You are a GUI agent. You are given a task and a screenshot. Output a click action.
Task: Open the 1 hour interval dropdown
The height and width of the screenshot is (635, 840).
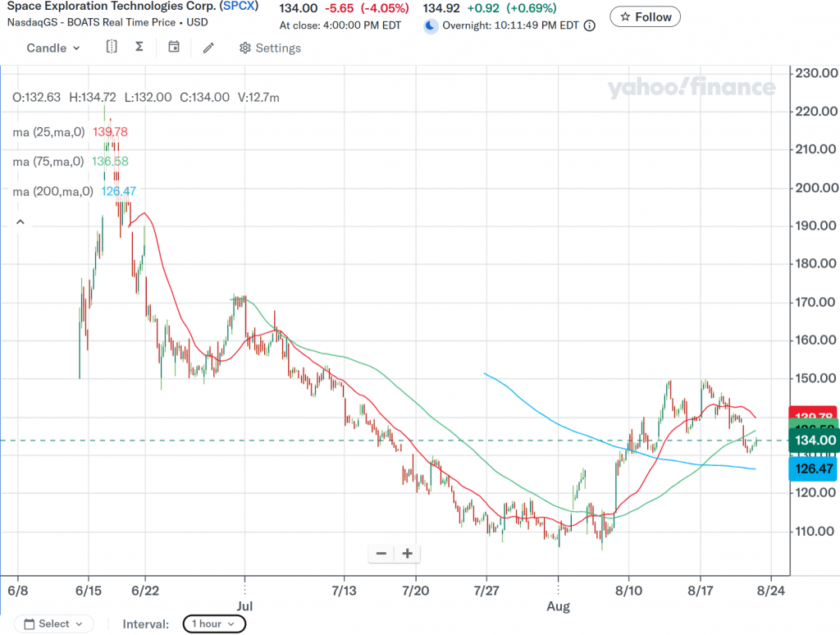[x=214, y=624]
